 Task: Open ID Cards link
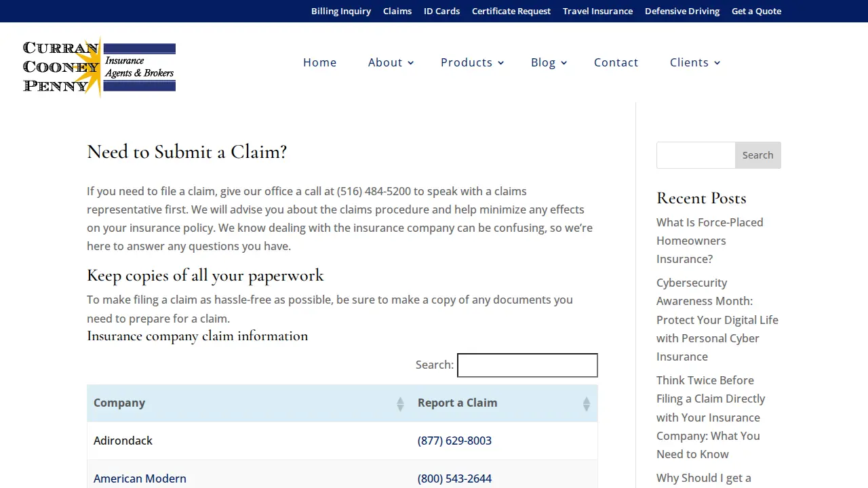point(441,11)
